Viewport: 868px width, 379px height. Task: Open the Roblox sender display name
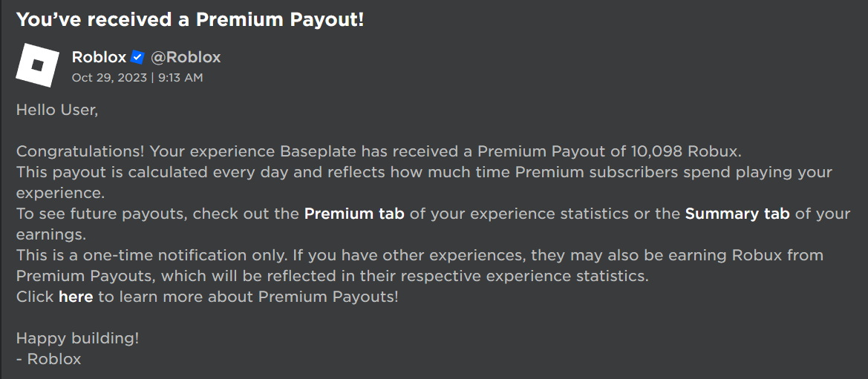99,58
